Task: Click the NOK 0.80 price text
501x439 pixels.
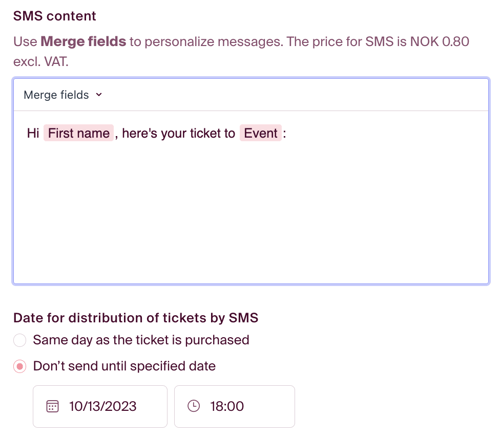Action: [x=440, y=41]
